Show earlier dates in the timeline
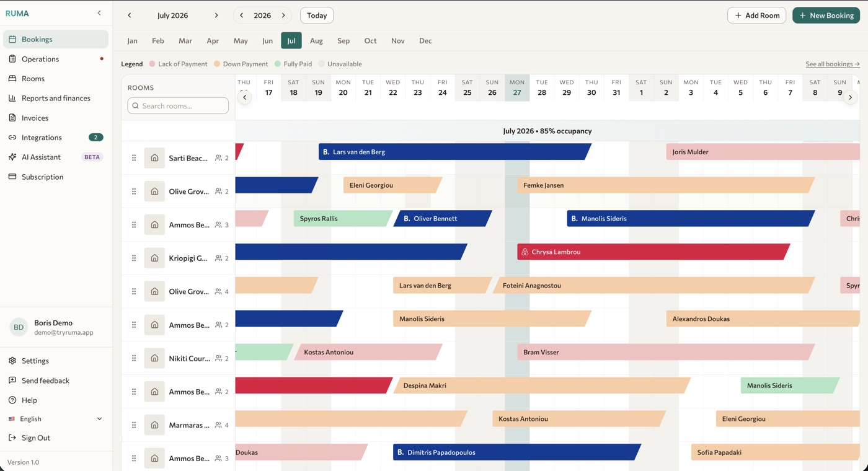Viewport: 868px width, 471px height. click(x=245, y=97)
